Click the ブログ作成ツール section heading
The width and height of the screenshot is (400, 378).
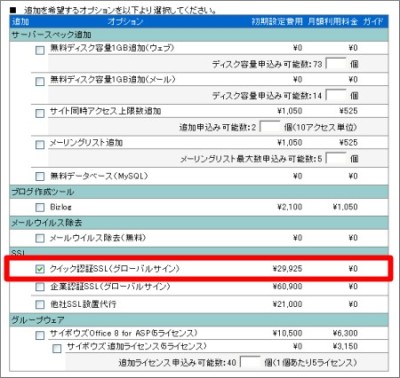[43, 192]
